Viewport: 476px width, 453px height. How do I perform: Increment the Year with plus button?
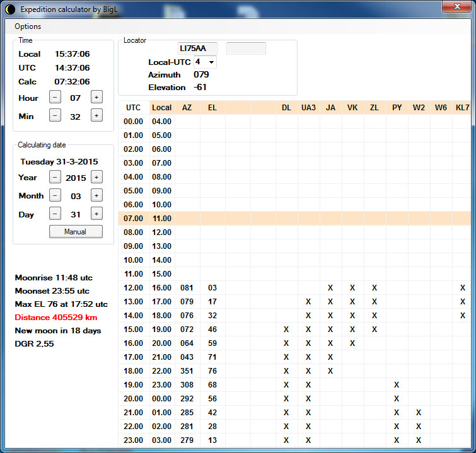96,177
